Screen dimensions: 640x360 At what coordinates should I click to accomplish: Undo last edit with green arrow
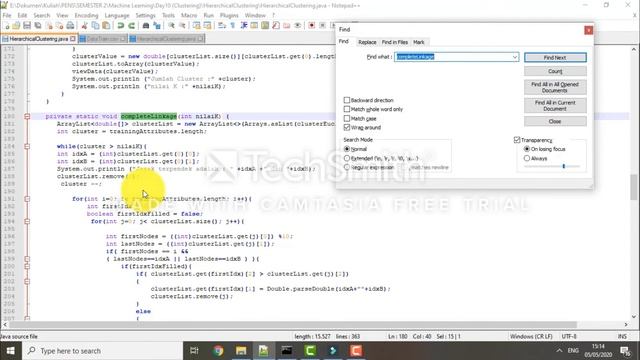[120, 26]
